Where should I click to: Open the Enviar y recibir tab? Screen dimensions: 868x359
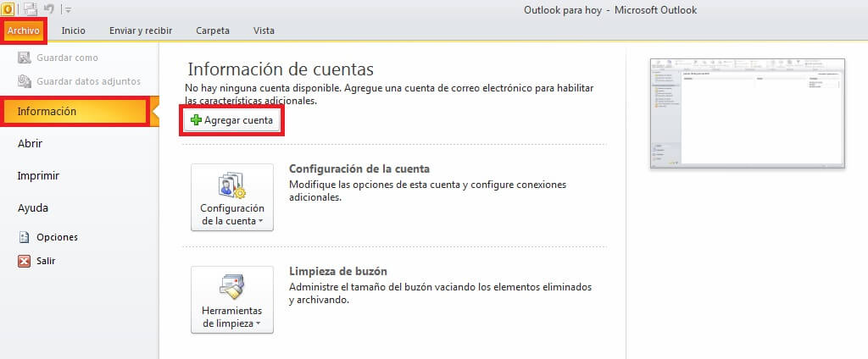tap(141, 30)
